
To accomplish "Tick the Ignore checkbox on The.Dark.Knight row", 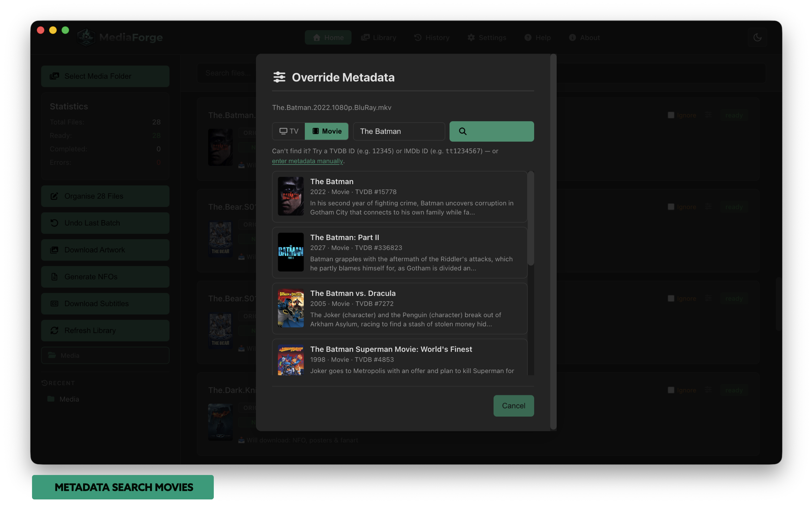I will click(x=671, y=391).
